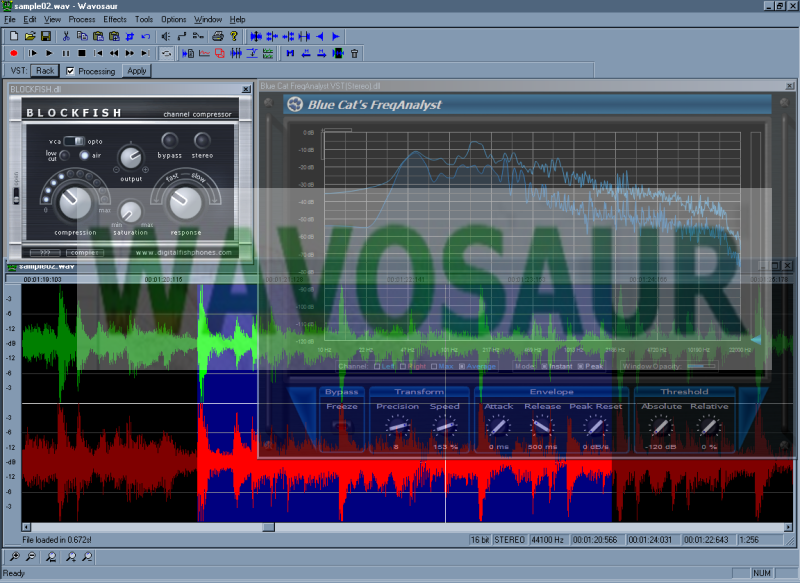This screenshot has width=800, height=583.
Task: Flip the vca/opto switch in Blockfish
Action: point(74,141)
